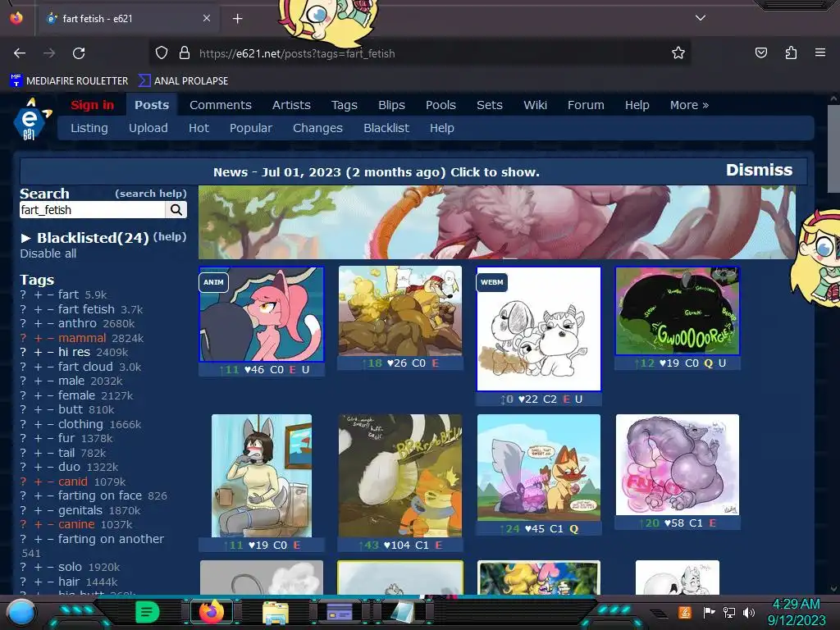Open wiki question mark for tail tag
The height and width of the screenshot is (630, 840).
(x=23, y=453)
